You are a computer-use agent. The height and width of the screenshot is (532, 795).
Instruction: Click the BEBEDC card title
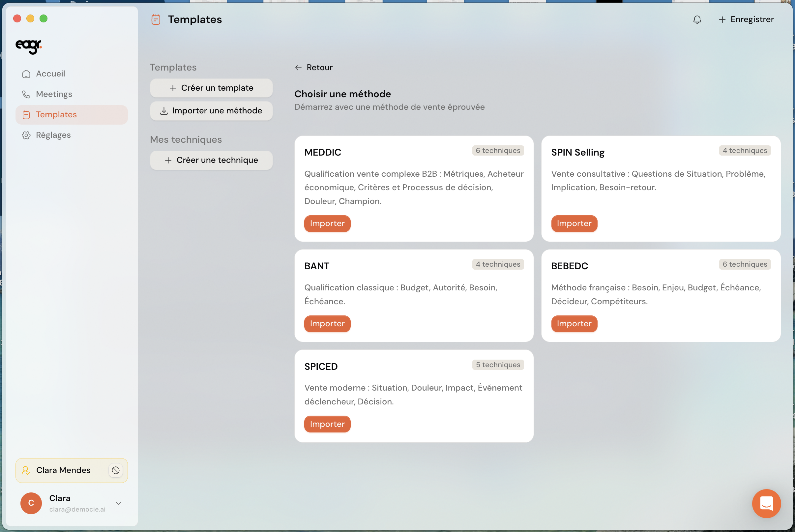pyautogui.click(x=570, y=266)
